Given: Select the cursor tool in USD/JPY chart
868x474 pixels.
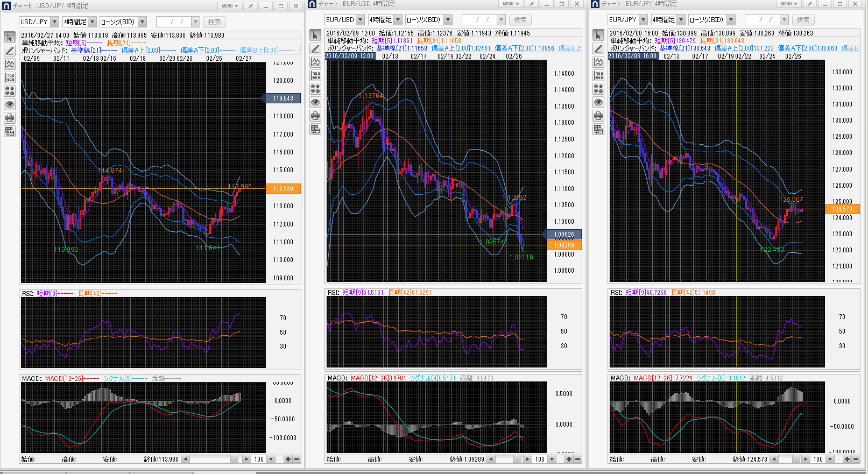Looking at the screenshot, I should click(10, 37).
